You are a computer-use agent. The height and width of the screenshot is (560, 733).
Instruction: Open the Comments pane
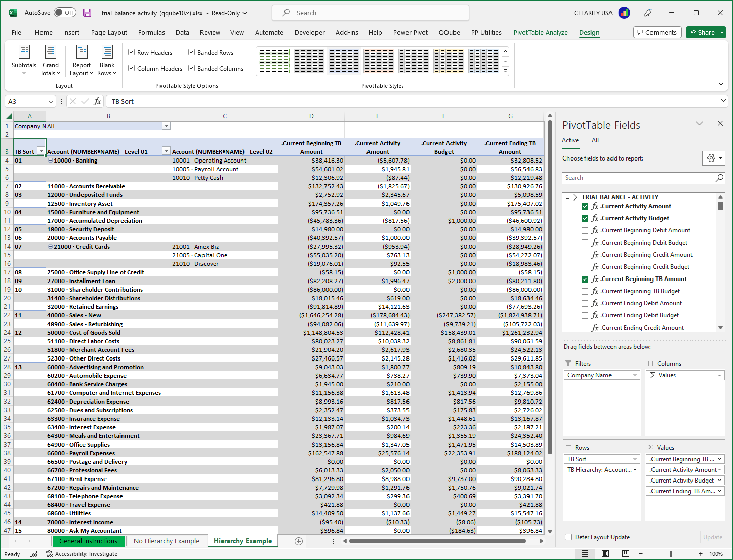pyautogui.click(x=657, y=32)
